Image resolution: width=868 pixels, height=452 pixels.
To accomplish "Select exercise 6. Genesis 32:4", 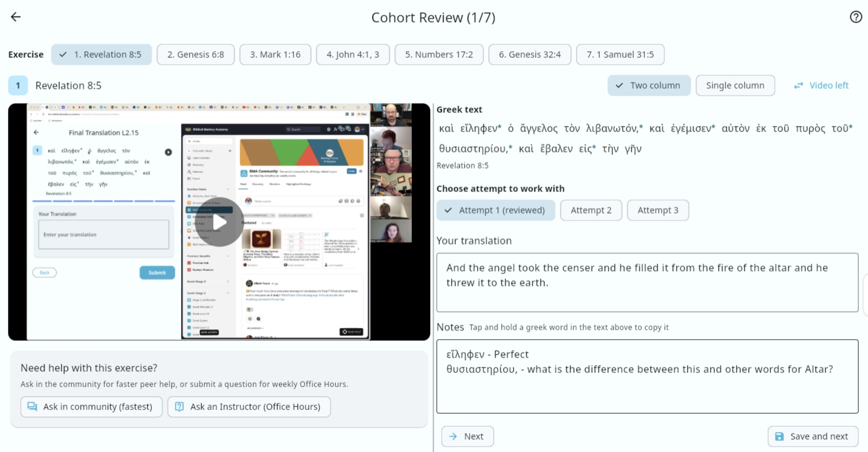I will coord(529,54).
